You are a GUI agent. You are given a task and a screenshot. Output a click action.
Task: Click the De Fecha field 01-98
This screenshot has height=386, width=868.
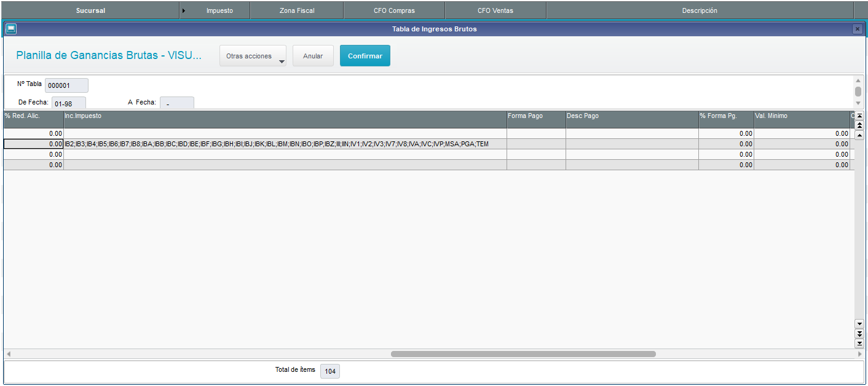tap(68, 103)
